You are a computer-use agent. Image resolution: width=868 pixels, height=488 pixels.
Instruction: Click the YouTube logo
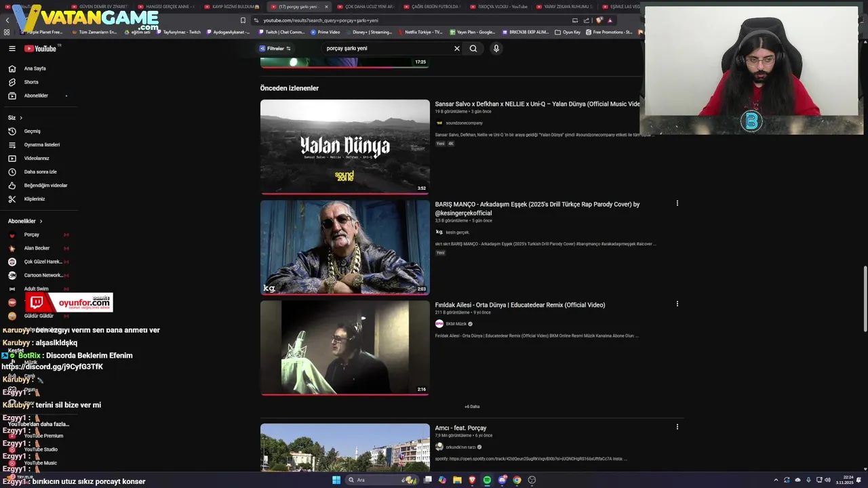coord(42,49)
